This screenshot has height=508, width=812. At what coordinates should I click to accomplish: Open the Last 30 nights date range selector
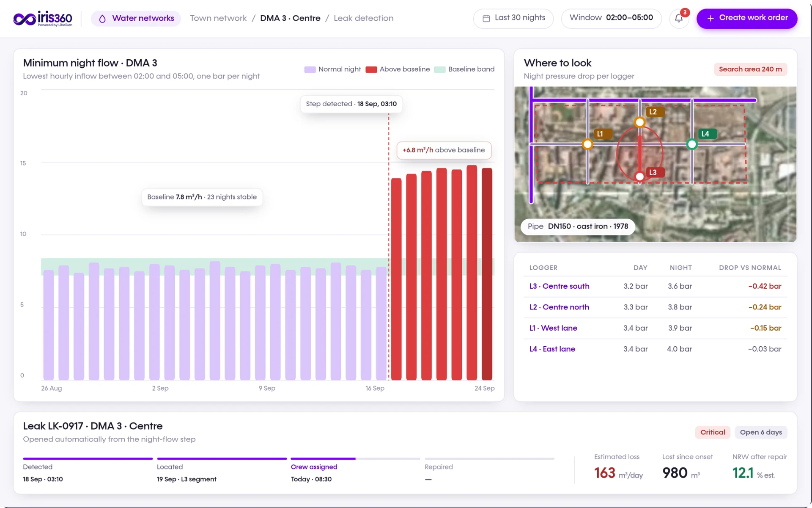click(513, 19)
